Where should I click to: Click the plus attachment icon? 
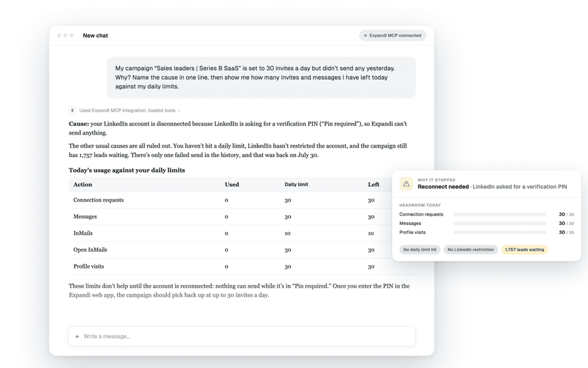coord(77,336)
